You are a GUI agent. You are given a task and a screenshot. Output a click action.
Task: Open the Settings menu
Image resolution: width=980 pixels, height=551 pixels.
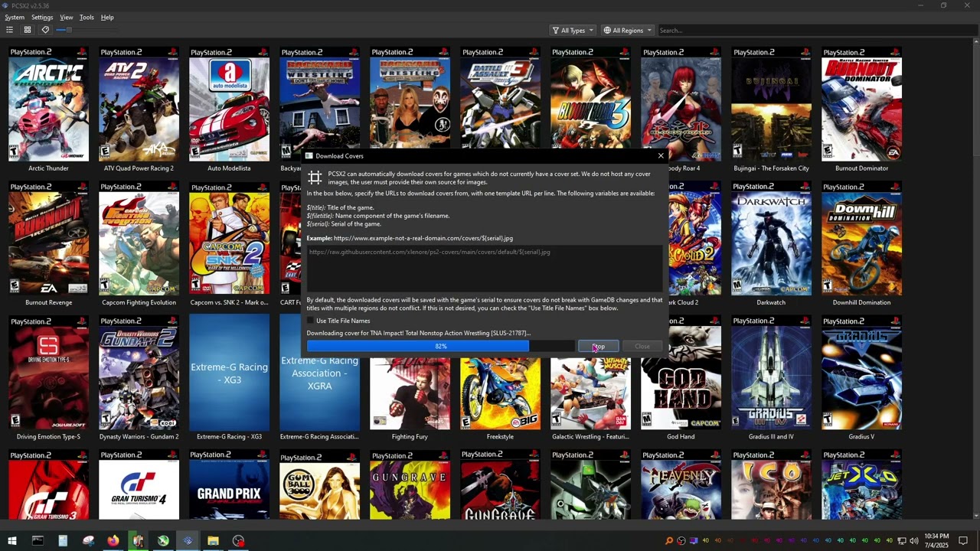point(42,17)
